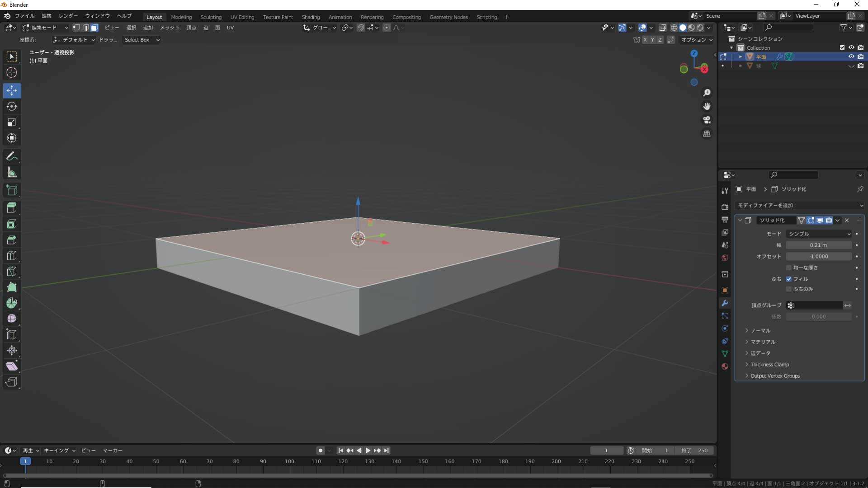Image resolution: width=868 pixels, height=488 pixels.
Task: Open the Material properties tab
Action: coord(725,366)
